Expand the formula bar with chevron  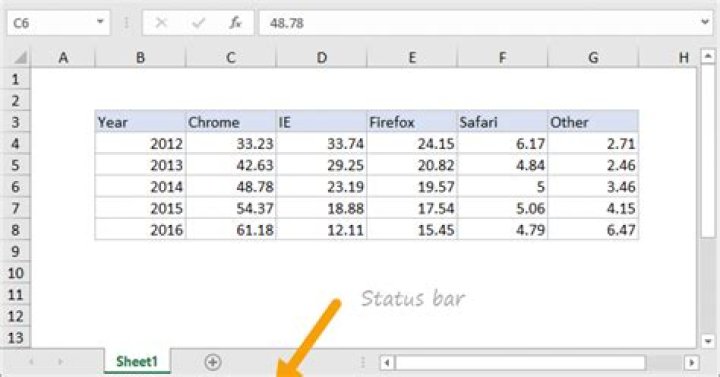point(705,22)
